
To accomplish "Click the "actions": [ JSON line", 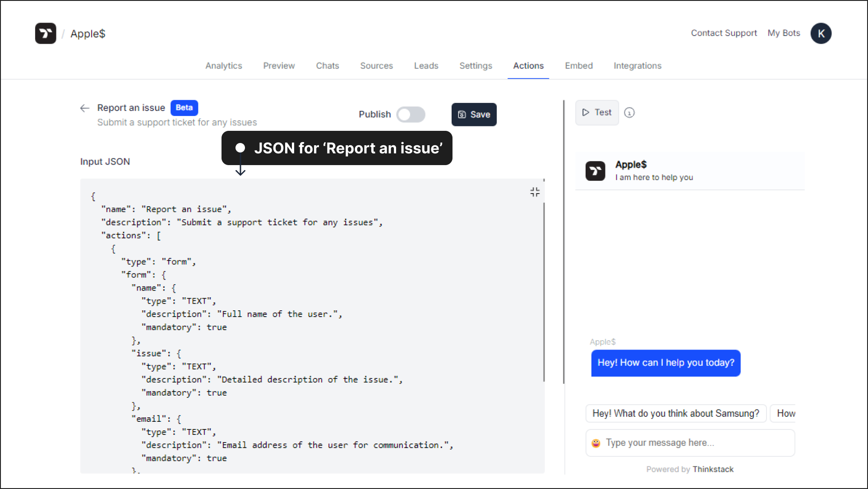I will (131, 235).
